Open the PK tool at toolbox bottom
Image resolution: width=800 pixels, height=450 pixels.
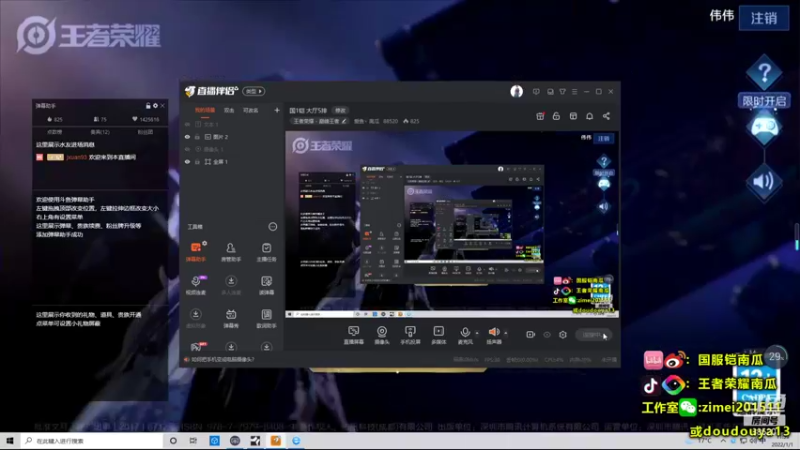[x=196, y=347]
